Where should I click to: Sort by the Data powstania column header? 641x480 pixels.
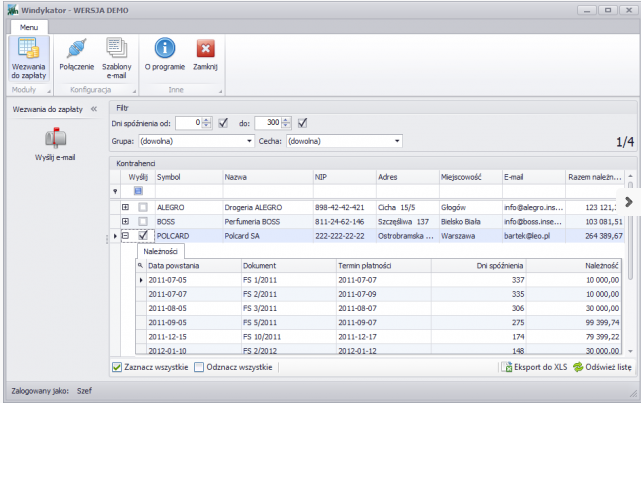(x=194, y=266)
